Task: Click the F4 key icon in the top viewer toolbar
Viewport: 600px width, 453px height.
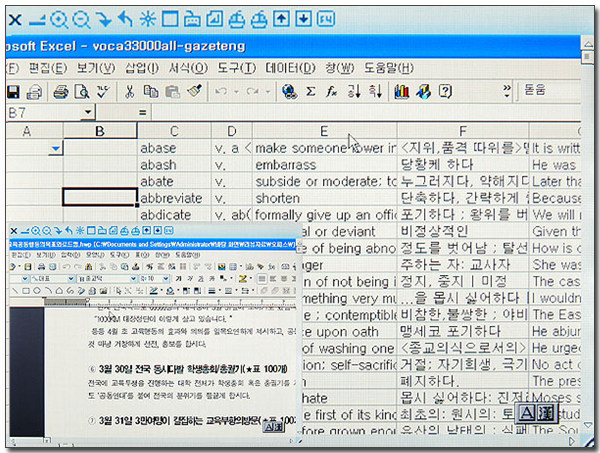Action: click(x=325, y=18)
